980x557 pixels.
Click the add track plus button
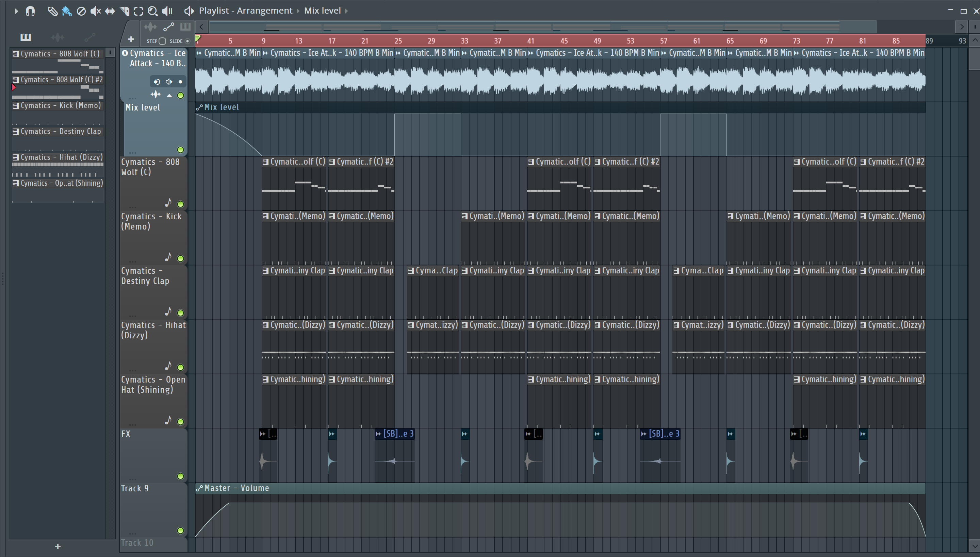pos(131,39)
